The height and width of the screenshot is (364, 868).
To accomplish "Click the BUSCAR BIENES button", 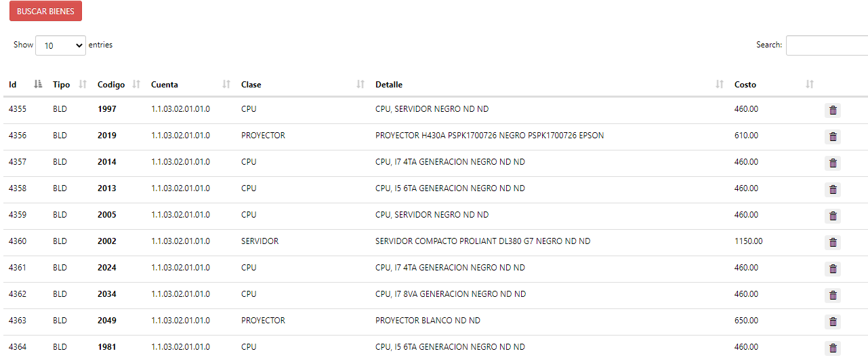I will click(x=45, y=12).
